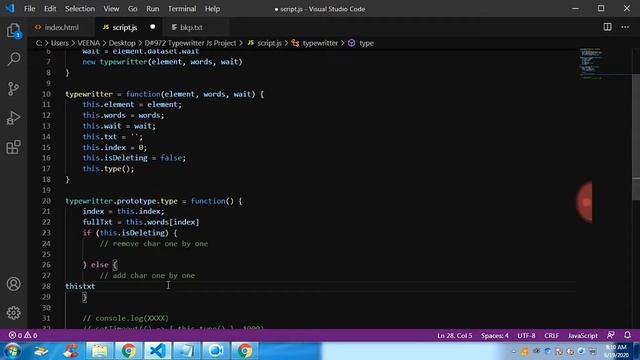Click the unsaved dot on script.js tab
This screenshot has height=360, width=640.
(153, 27)
